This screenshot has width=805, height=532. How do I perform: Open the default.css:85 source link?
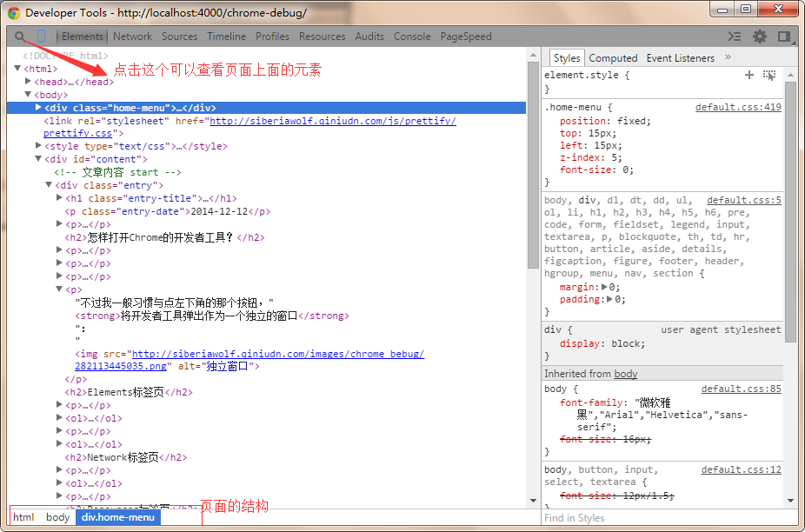pyautogui.click(x=742, y=389)
